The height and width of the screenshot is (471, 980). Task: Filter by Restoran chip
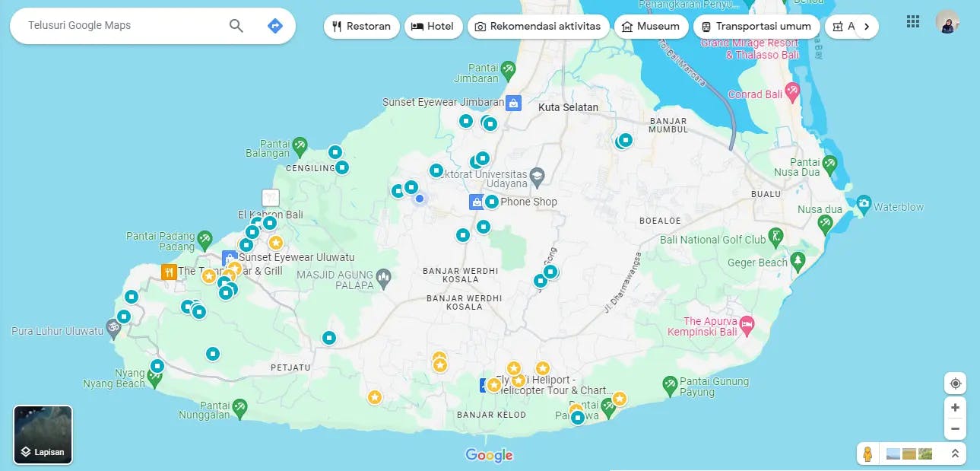coord(362,26)
